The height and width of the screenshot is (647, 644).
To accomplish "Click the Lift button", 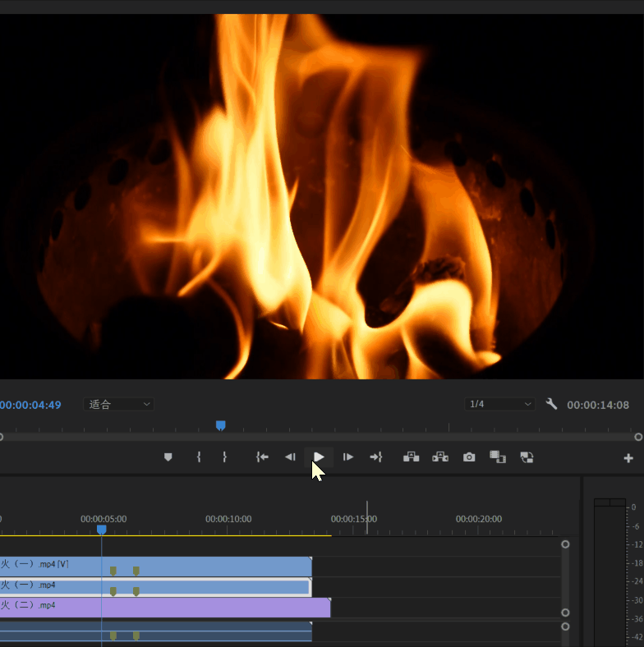I will click(412, 457).
